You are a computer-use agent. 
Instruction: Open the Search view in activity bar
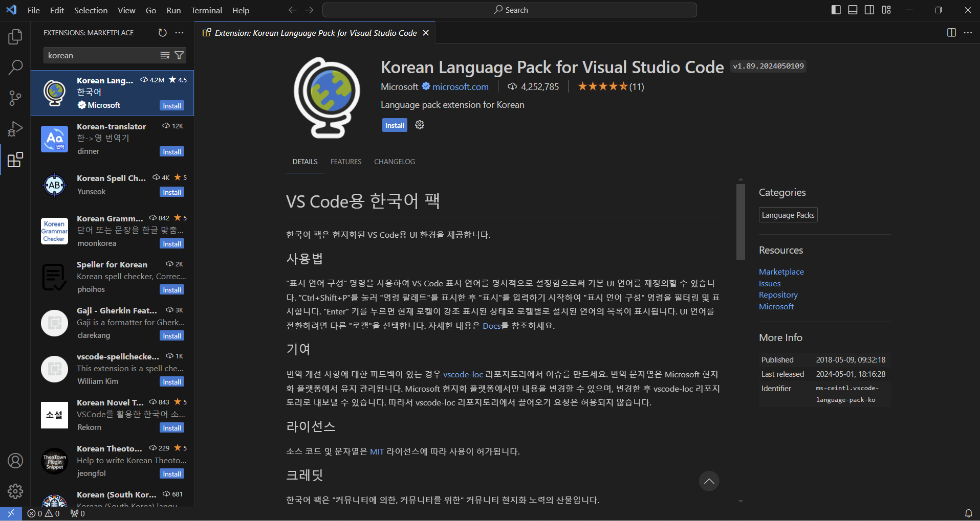(x=15, y=67)
